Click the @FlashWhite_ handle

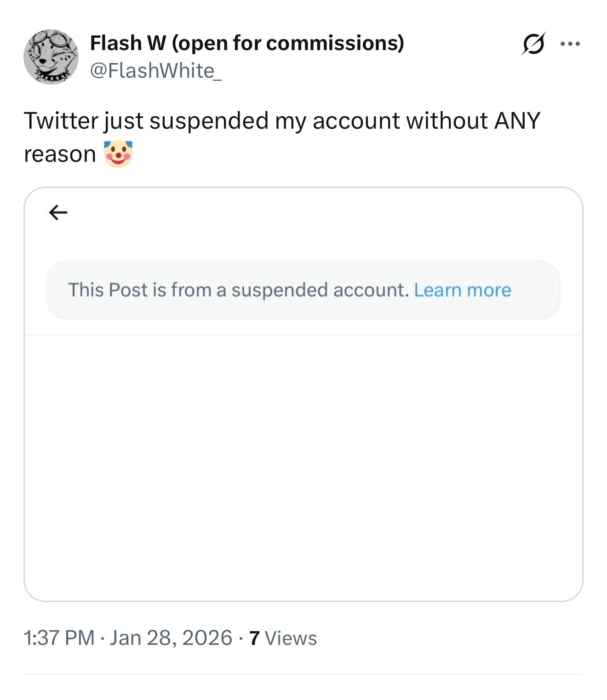point(155,71)
